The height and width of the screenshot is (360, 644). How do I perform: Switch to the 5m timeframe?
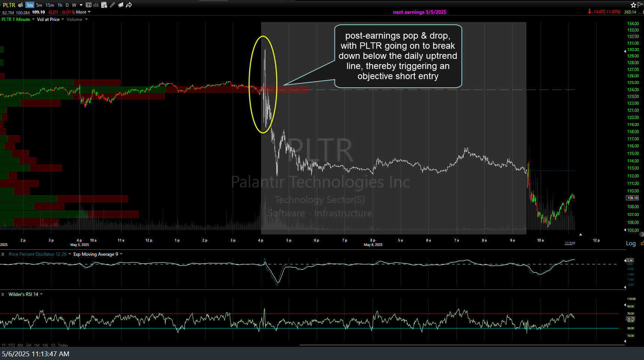(39, 5)
